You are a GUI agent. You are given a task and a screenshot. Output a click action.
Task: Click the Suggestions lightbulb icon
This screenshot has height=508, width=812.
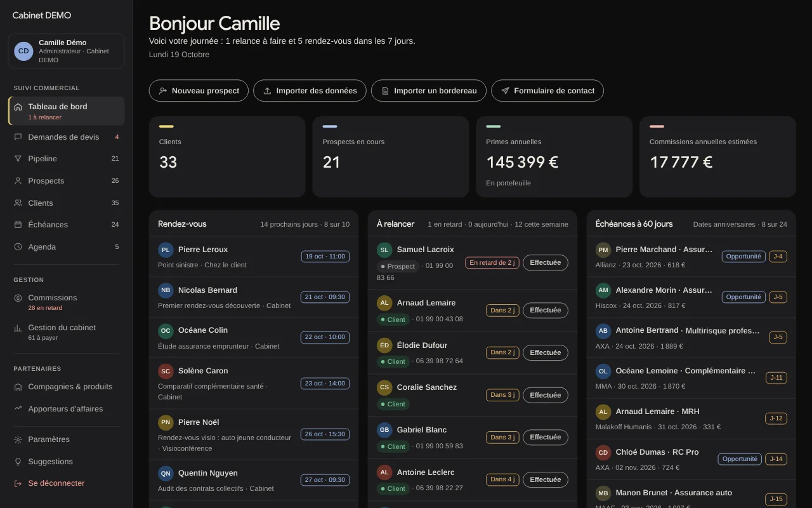point(18,462)
